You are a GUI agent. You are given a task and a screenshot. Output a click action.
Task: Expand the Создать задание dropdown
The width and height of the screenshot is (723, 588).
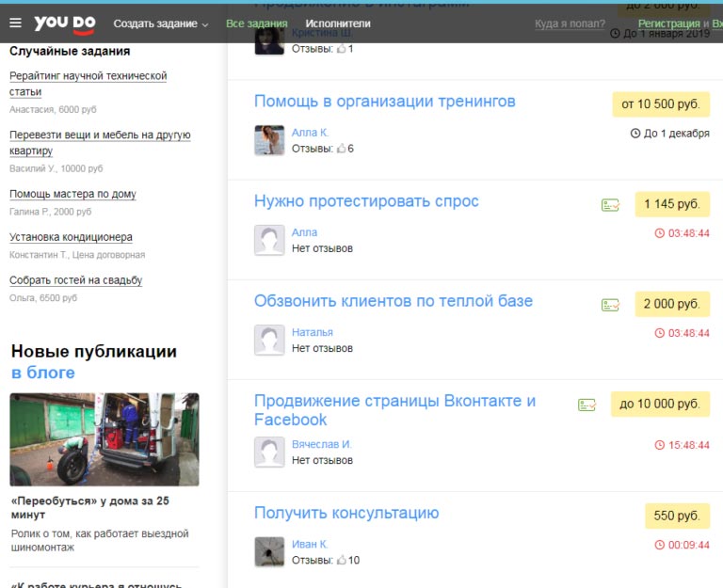[x=161, y=24]
